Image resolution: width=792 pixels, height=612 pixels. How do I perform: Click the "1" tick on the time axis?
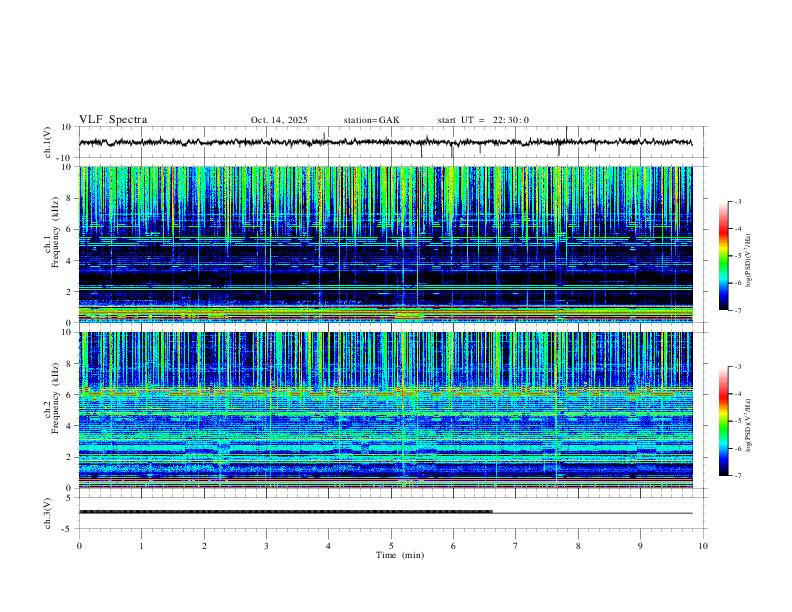[x=141, y=546]
